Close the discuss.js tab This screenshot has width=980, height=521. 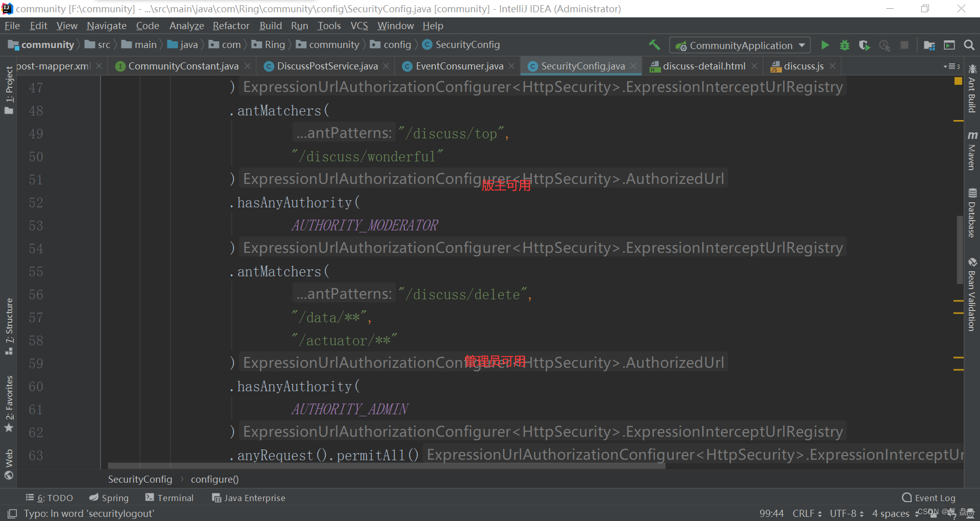click(x=832, y=66)
